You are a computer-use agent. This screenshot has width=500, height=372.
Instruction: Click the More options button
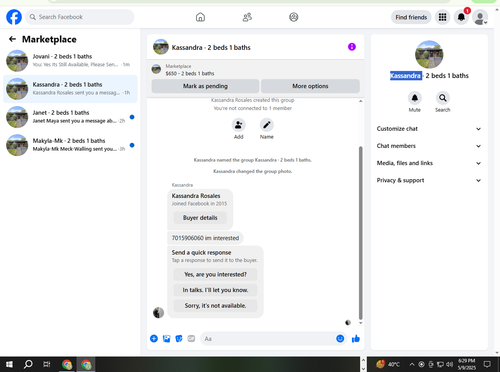[x=310, y=86]
